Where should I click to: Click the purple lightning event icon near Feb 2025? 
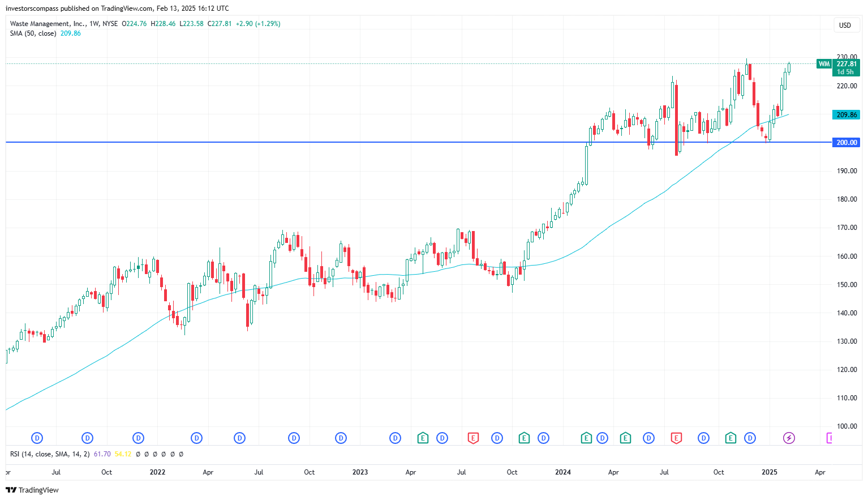pos(789,438)
